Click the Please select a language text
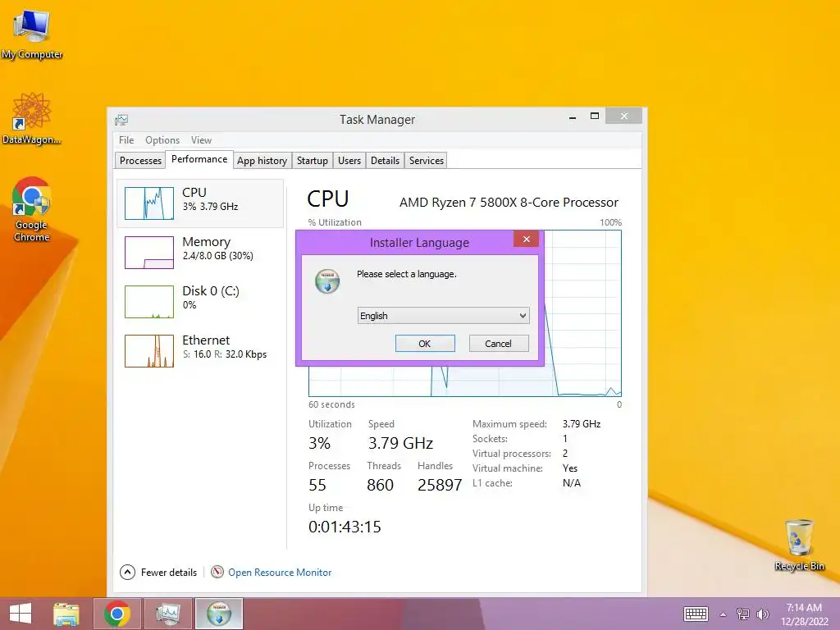Image resolution: width=840 pixels, height=630 pixels. point(407,274)
